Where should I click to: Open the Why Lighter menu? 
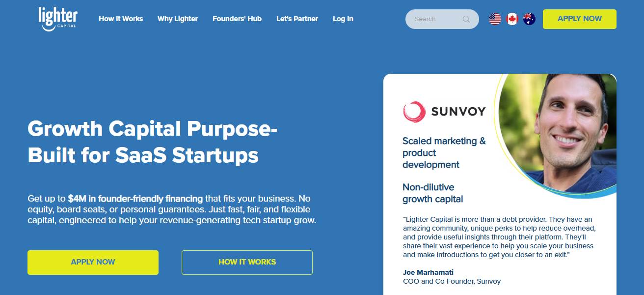(178, 19)
